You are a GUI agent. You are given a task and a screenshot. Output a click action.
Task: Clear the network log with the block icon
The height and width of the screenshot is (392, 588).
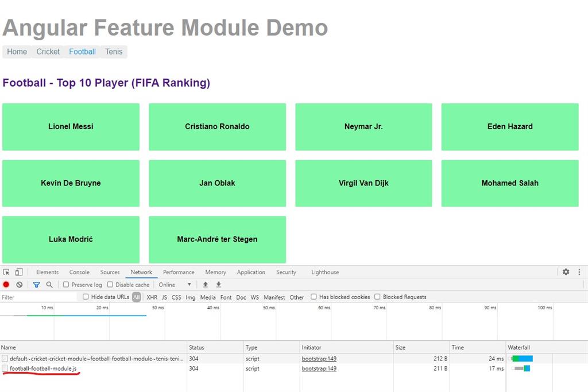click(x=20, y=284)
